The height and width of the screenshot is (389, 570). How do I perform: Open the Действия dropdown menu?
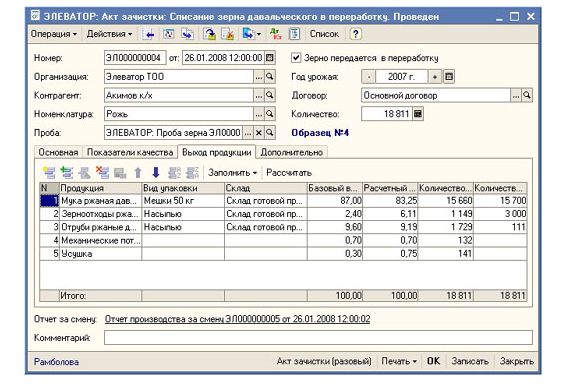pyautogui.click(x=109, y=34)
